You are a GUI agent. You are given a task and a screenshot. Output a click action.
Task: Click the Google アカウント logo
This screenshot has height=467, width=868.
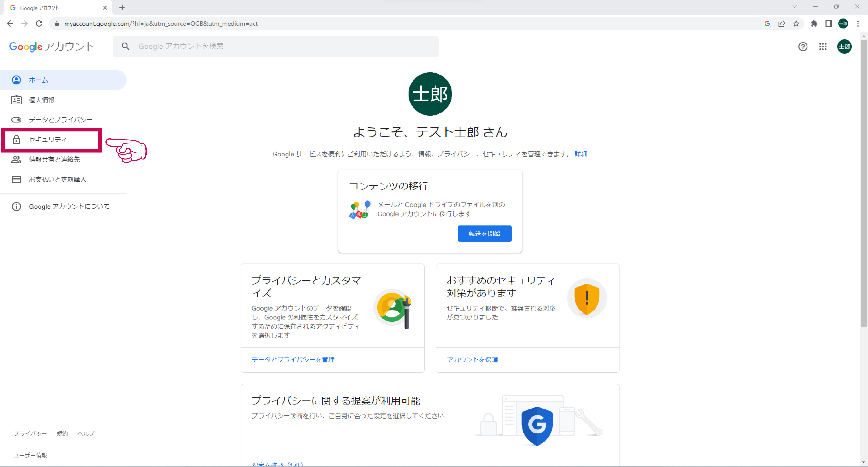tap(52, 47)
